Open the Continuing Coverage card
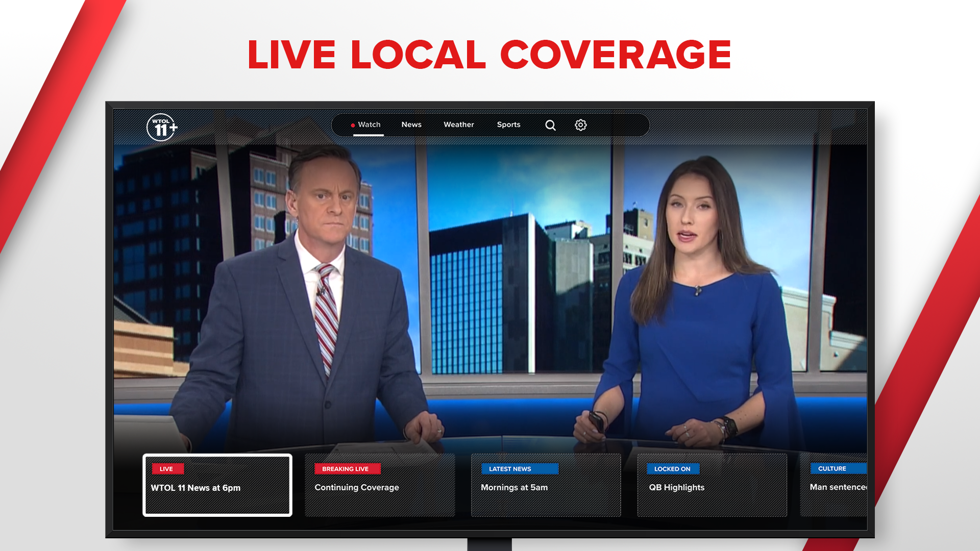Screen dimensions: 980x551 click(x=380, y=485)
